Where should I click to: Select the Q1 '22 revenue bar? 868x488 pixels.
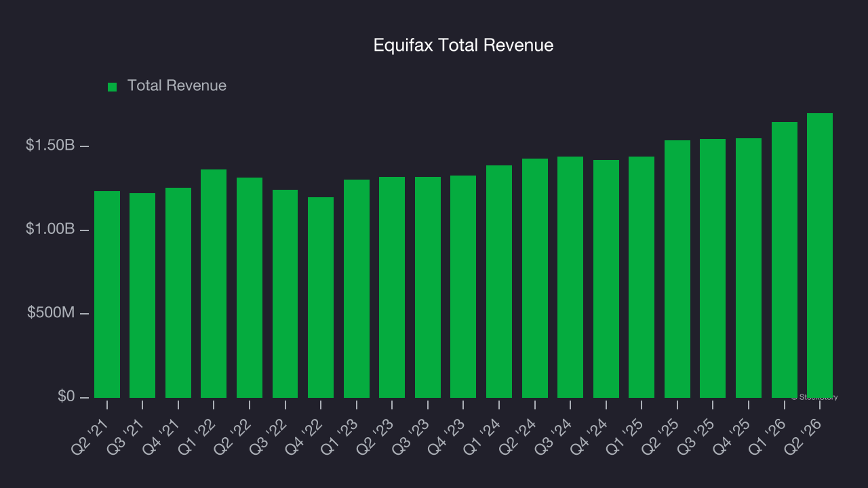(214, 283)
